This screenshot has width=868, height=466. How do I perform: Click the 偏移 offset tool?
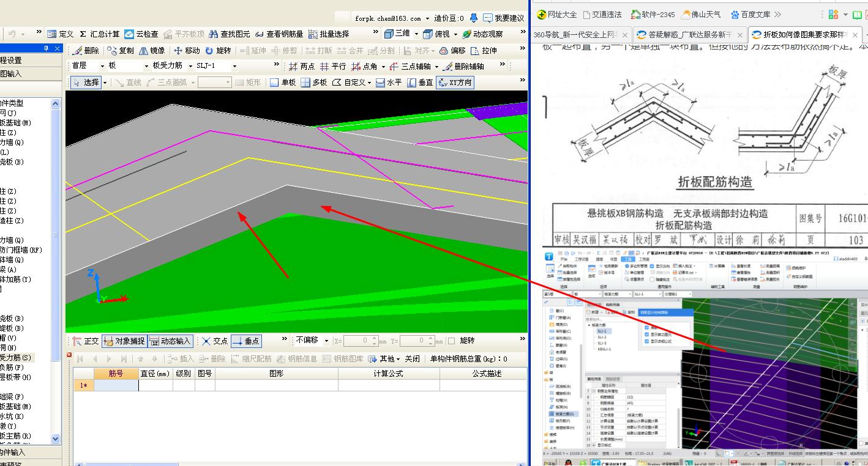[x=452, y=51]
